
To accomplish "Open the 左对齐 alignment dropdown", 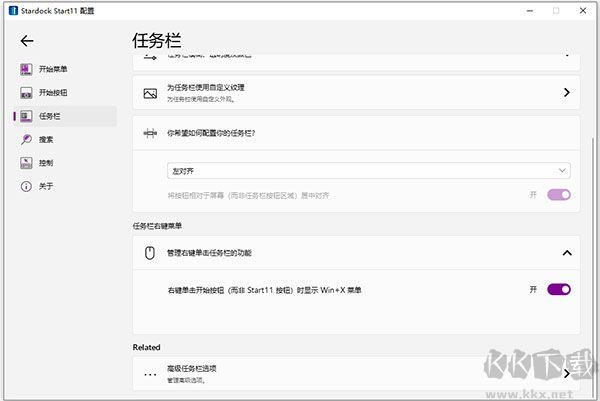I will coord(368,171).
